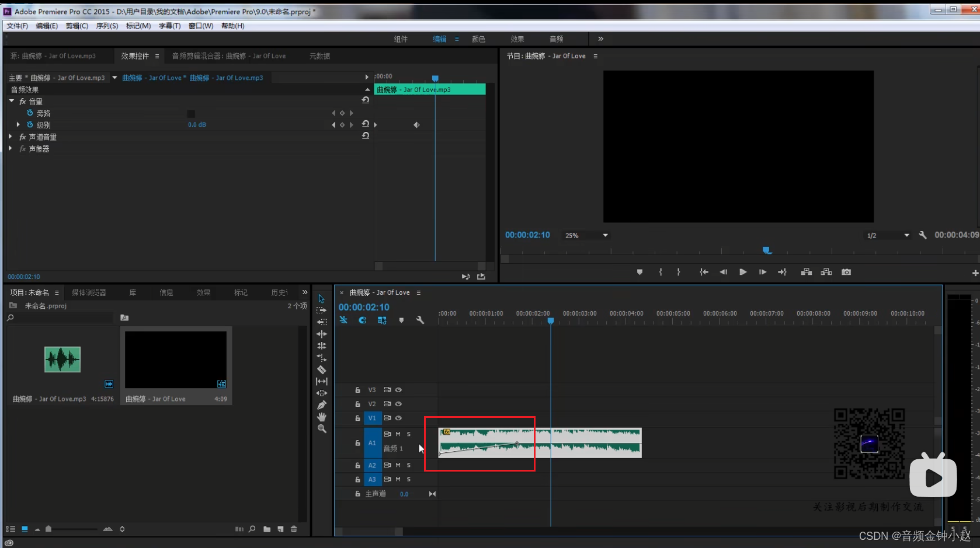This screenshot has width=980, height=548.
Task: Select the Slide tool
Action: [x=321, y=393]
